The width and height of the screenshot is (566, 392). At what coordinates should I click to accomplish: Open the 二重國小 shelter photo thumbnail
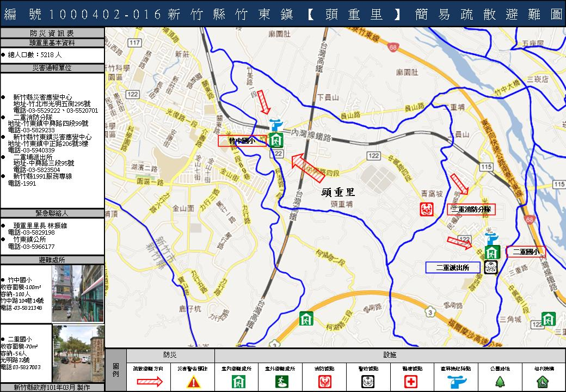(78, 353)
